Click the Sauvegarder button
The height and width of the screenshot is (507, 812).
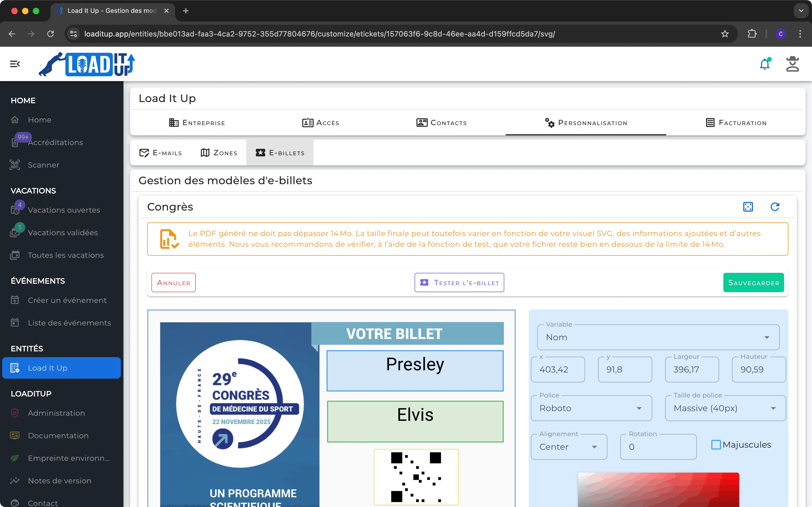point(753,282)
